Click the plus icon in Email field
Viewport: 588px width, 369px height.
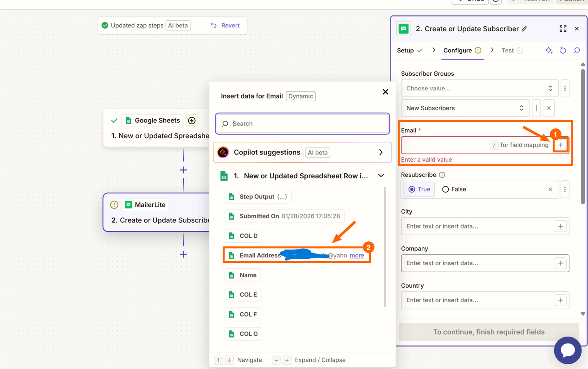pos(560,145)
